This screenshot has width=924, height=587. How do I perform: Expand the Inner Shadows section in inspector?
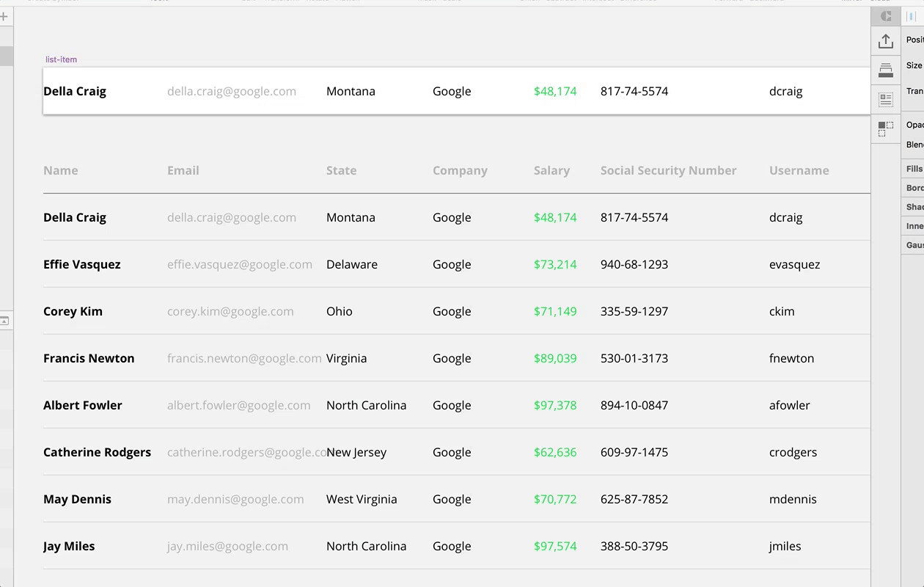pos(914,226)
